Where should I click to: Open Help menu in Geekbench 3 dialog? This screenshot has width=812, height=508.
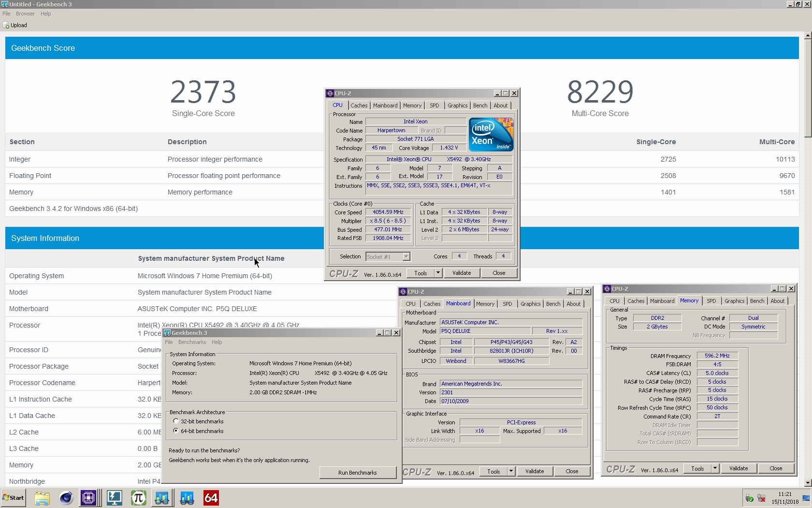coord(217,342)
